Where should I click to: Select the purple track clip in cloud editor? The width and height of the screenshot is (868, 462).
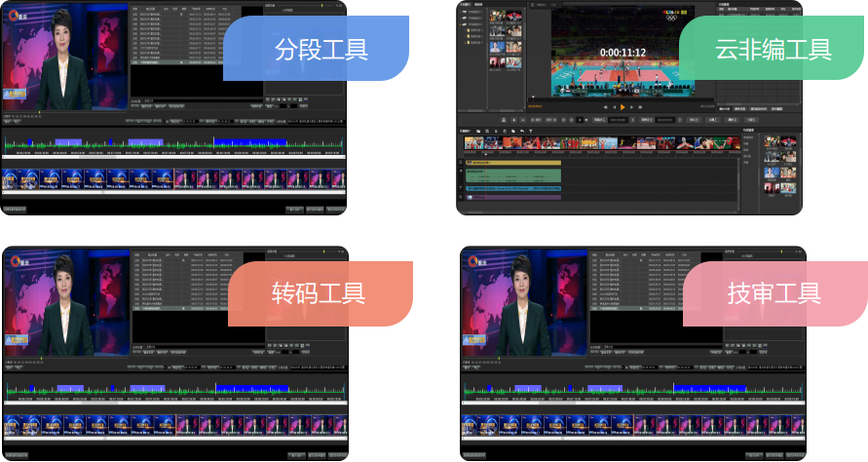[513, 197]
